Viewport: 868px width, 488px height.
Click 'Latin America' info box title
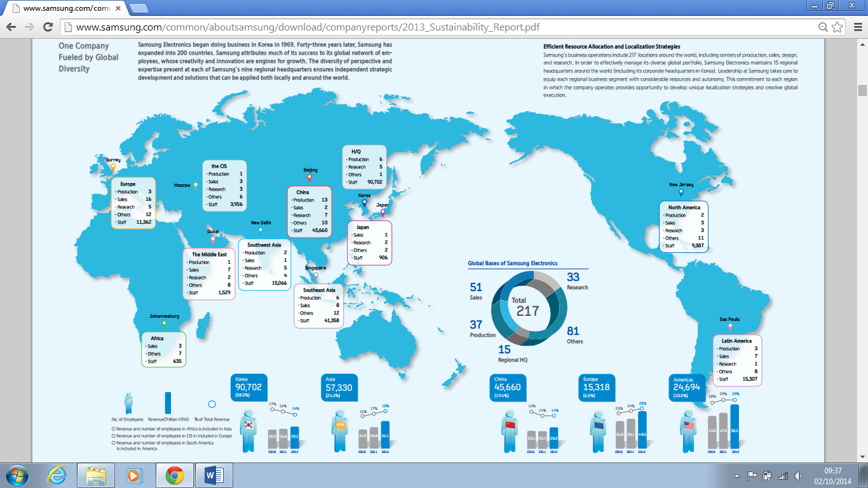pos(736,341)
